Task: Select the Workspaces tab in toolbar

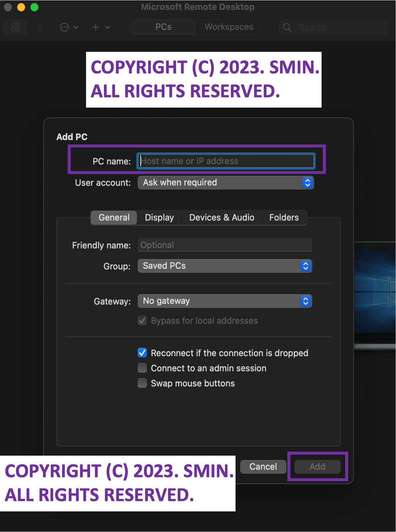Action: pos(229,27)
